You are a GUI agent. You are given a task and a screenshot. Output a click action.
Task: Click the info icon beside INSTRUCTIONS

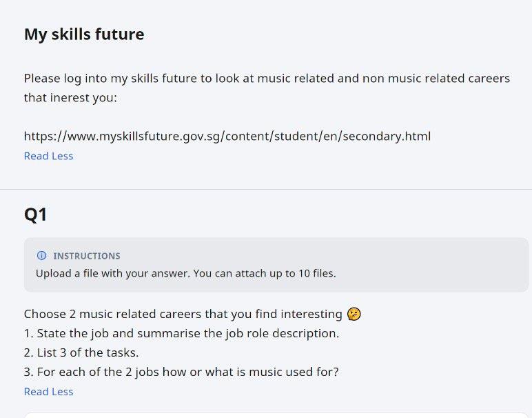pos(41,256)
